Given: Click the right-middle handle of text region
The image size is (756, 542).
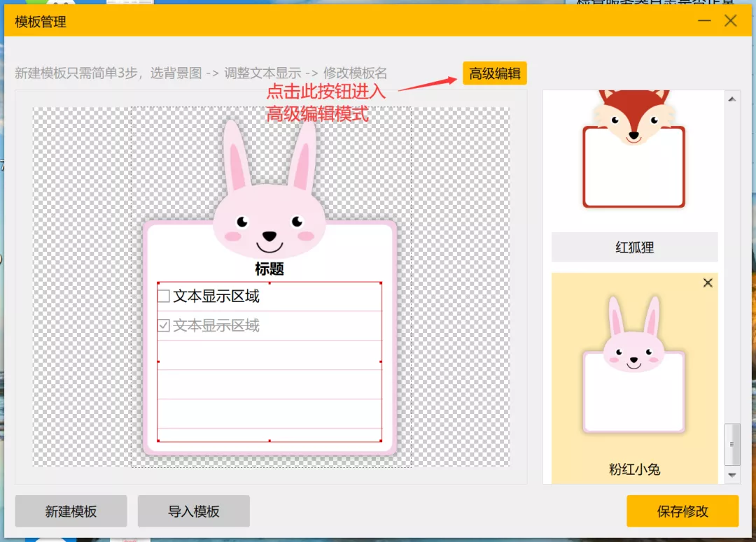Looking at the screenshot, I should pos(381,362).
